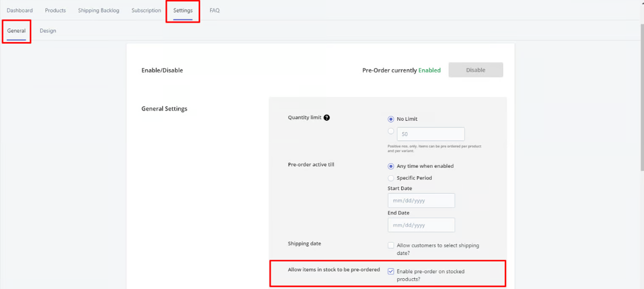Switch to the Design sub-tab

tap(48, 31)
